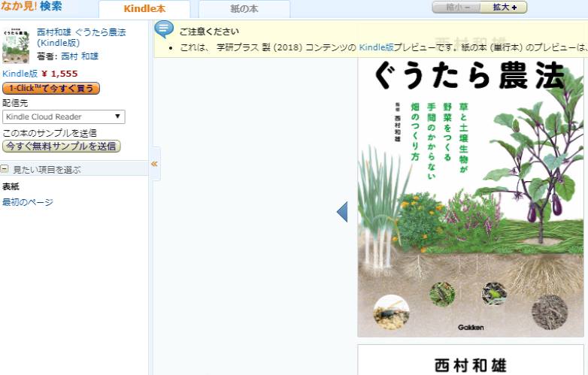
Task: Click the speech bubble notice icon
Action: click(x=164, y=29)
